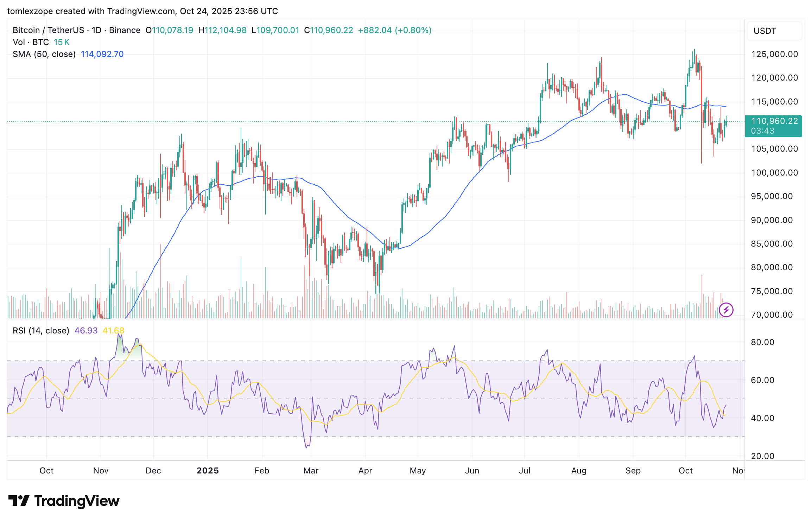812x522 pixels.
Task: Click the purple RSI value 46.93
Action: coord(86,331)
